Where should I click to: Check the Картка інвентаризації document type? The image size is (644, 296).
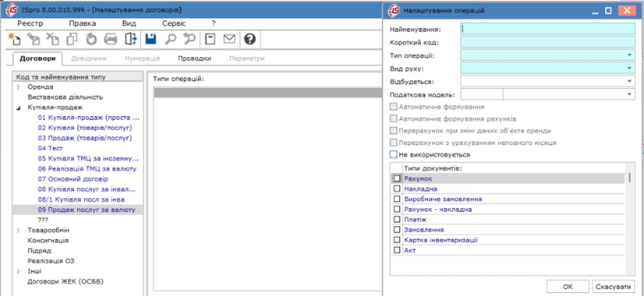tap(397, 240)
